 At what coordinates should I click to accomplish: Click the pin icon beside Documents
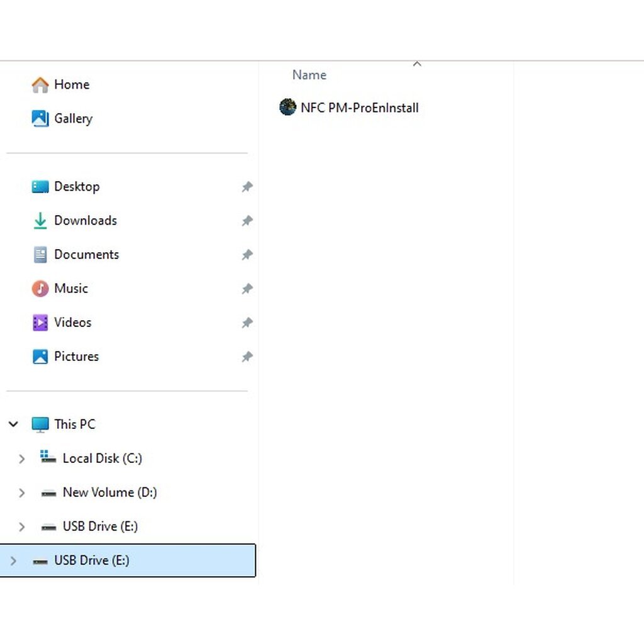click(x=247, y=255)
